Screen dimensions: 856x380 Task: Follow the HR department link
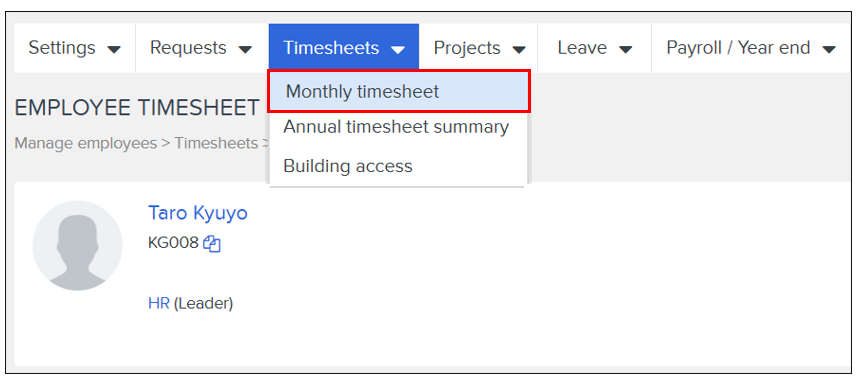tap(158, 304)
